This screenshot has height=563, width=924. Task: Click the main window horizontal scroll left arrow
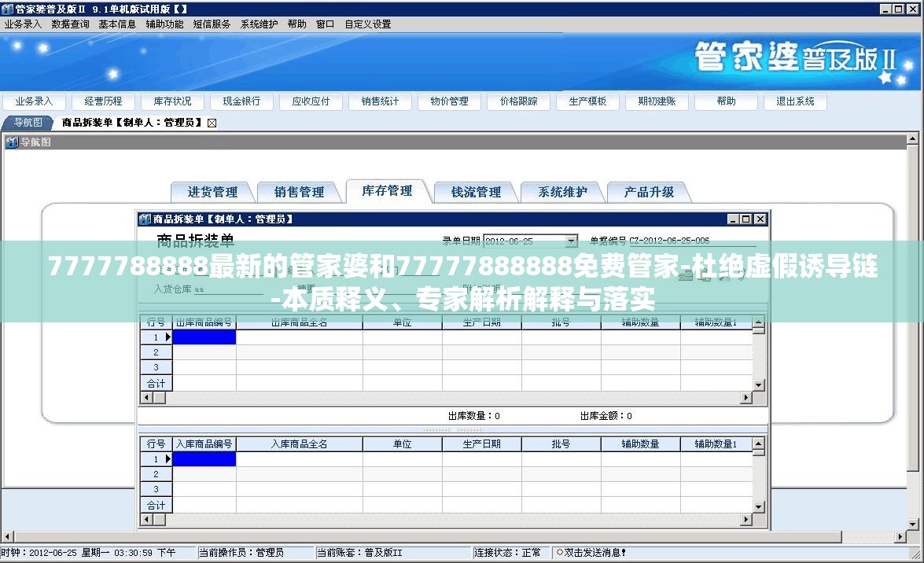[8, 537]
